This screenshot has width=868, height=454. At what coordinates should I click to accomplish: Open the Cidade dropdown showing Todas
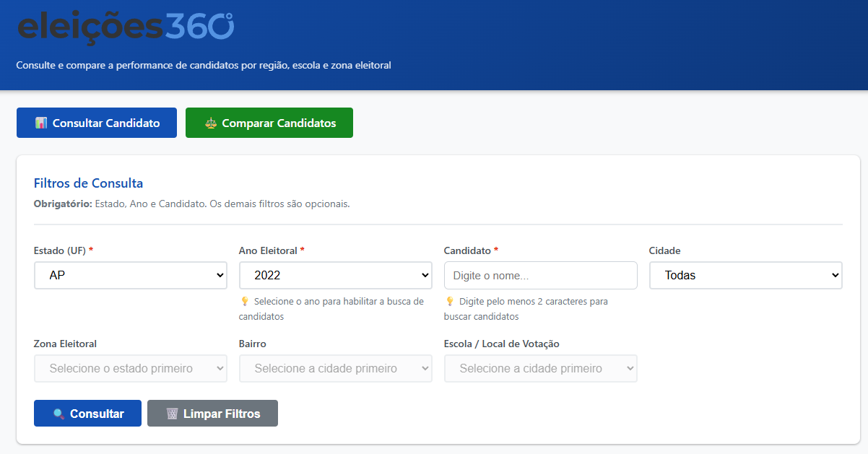(745, 275)
